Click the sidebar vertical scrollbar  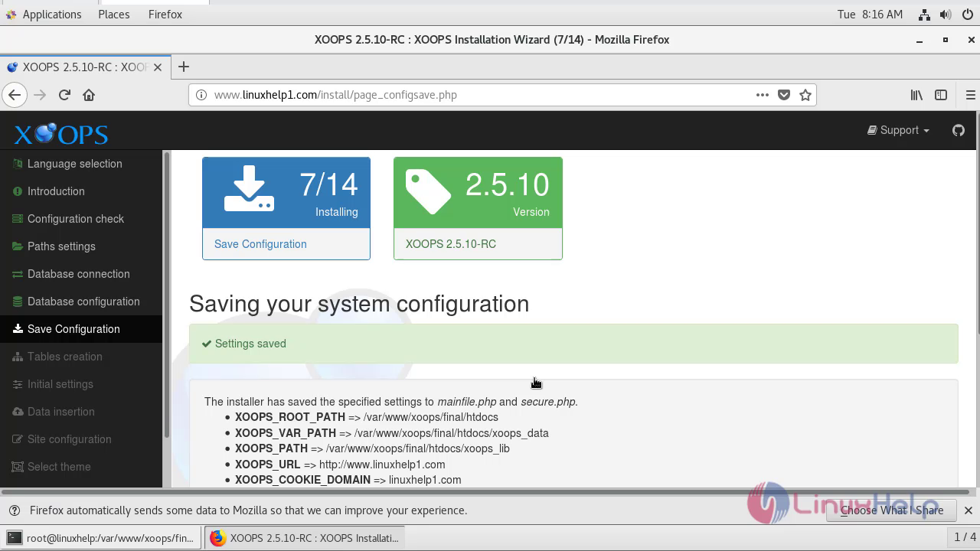point(166,295)
